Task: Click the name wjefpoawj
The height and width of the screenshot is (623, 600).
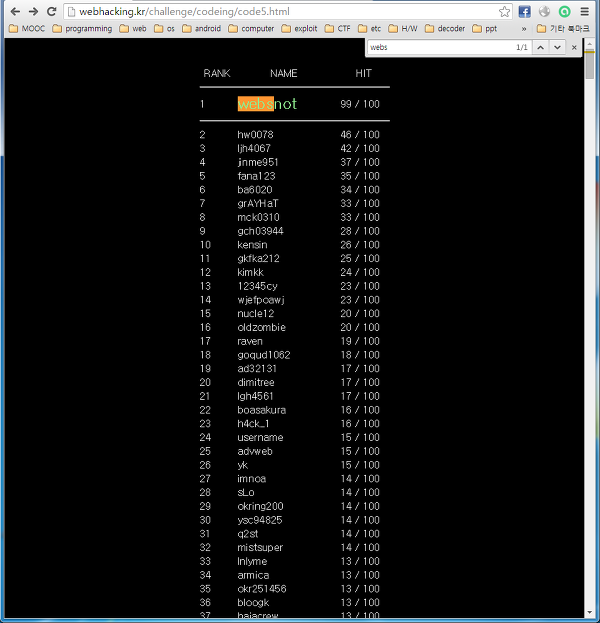Action: [x=261, y=300]
